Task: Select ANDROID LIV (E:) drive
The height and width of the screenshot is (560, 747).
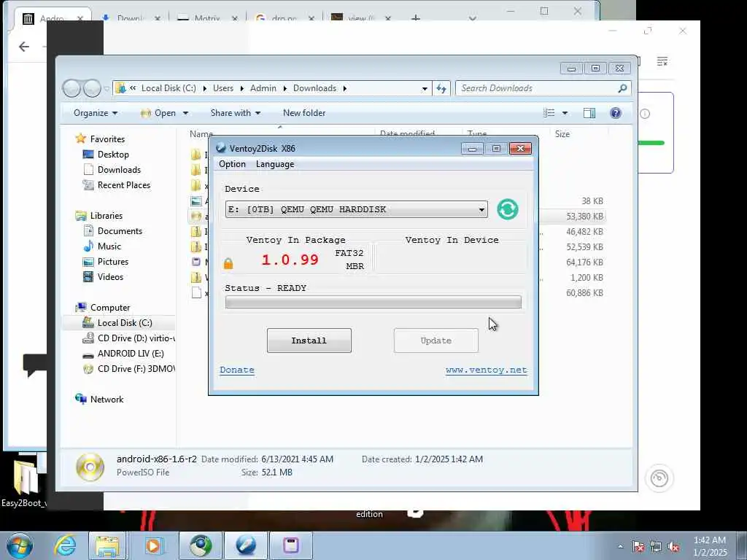Action: [131, 354]
